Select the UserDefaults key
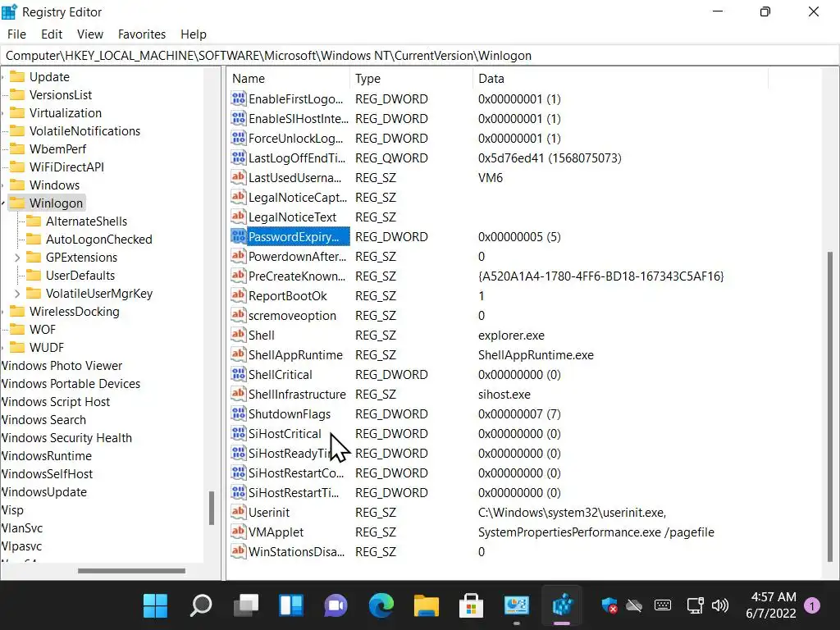The width and height of the screenshot is (840, 630). 80,276
